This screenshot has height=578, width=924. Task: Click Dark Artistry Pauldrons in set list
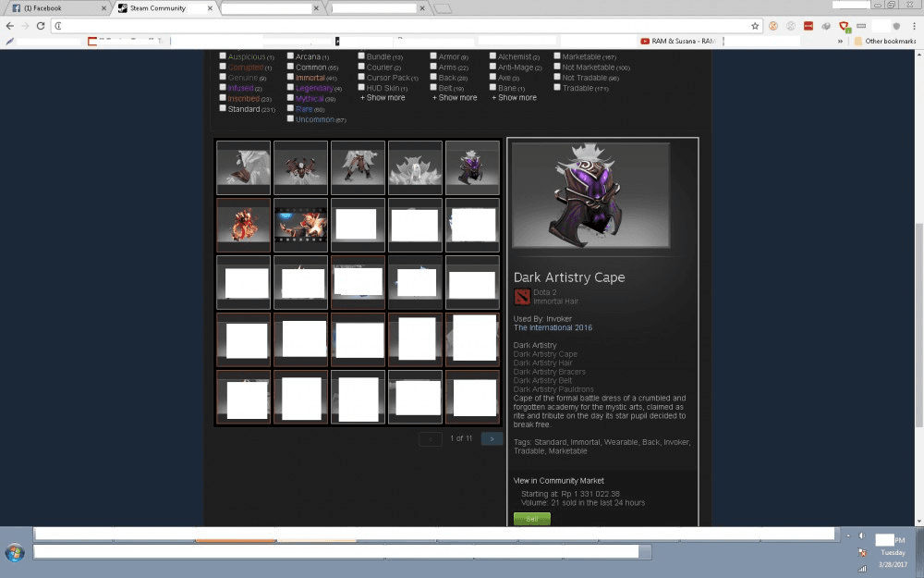click(x=553, y=390)
